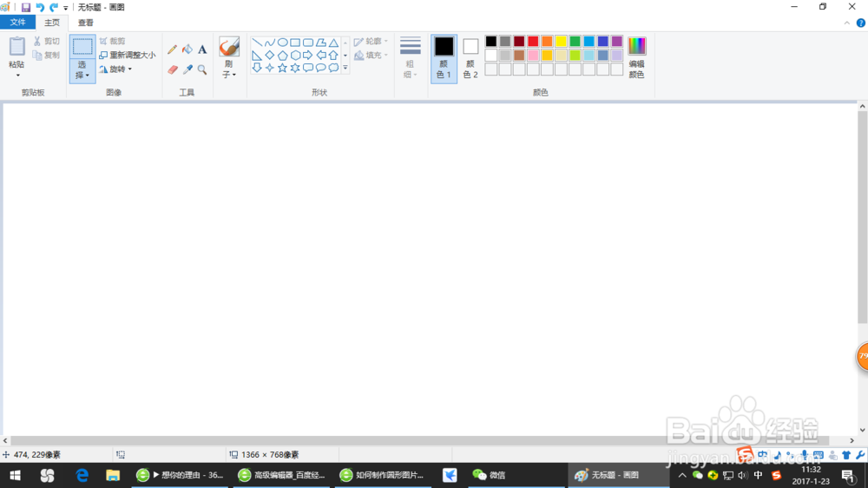Viewport: 868px width, 488px height.
Task: Choose the Down arrow shape
Action: pyautogui.click(x=257, y=68)
